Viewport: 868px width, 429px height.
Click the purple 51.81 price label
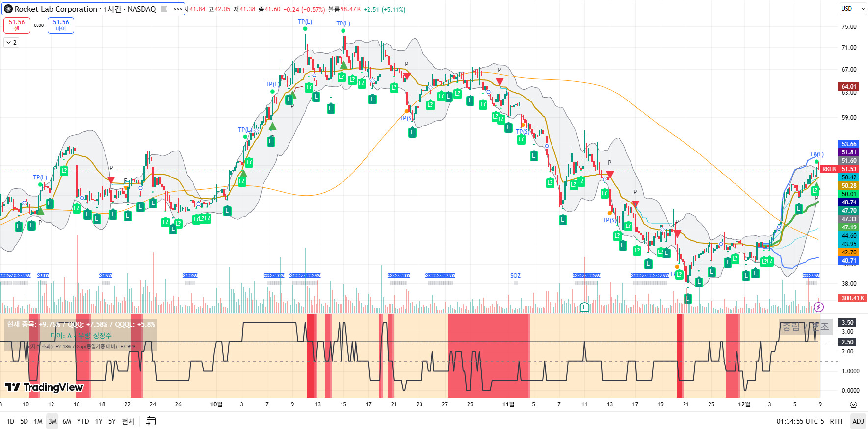coord(849,152)
